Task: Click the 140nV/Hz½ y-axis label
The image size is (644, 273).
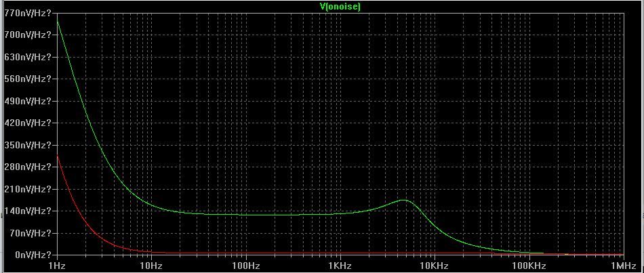Action: (x=26, y=211)
